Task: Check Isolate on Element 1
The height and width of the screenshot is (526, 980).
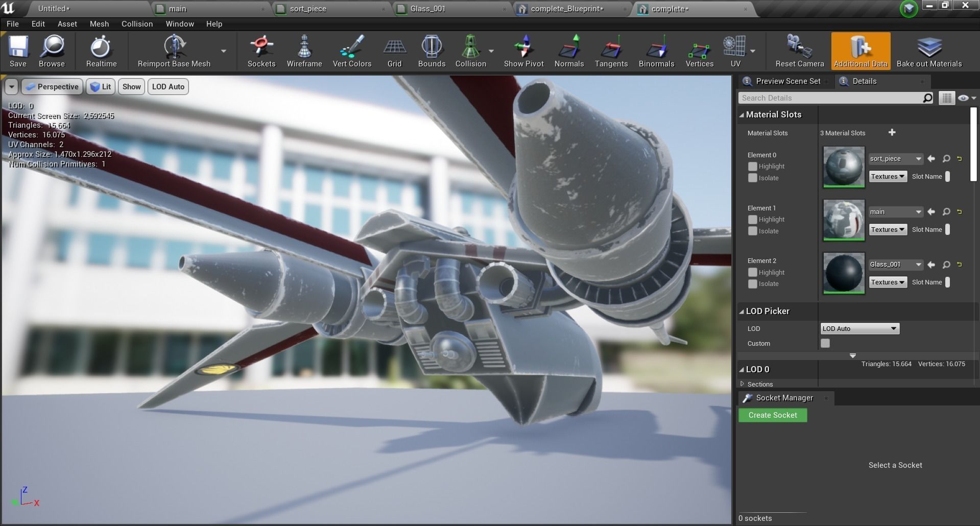Action: coord(753,231)
